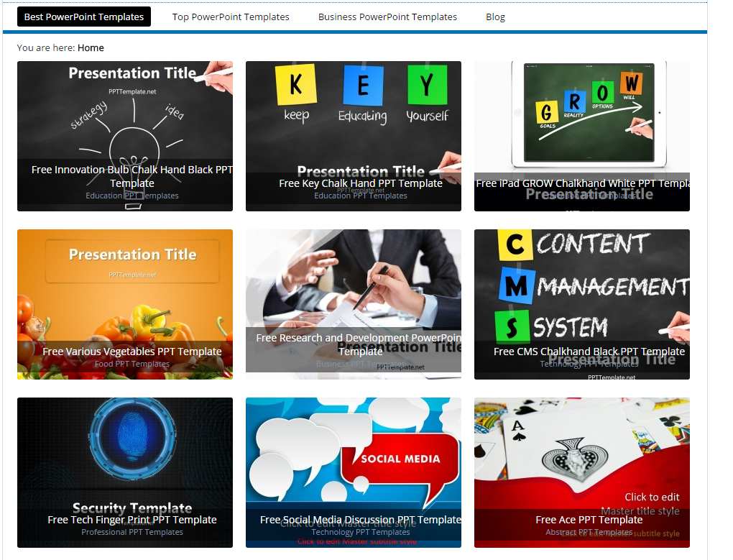Open the Best PowerPoint Templates tab
Image resolution: width=733 pixels, height=560 pixels.
[84, 17]
